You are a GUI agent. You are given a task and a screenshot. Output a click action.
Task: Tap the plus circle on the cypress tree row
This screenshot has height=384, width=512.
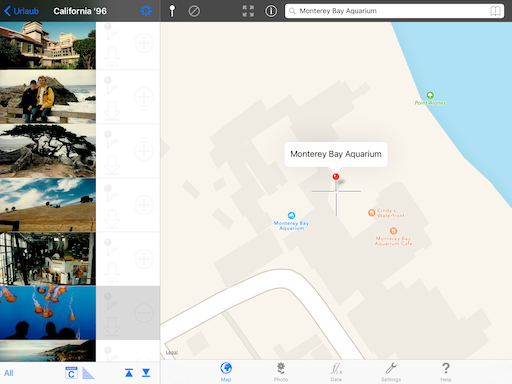144,151
